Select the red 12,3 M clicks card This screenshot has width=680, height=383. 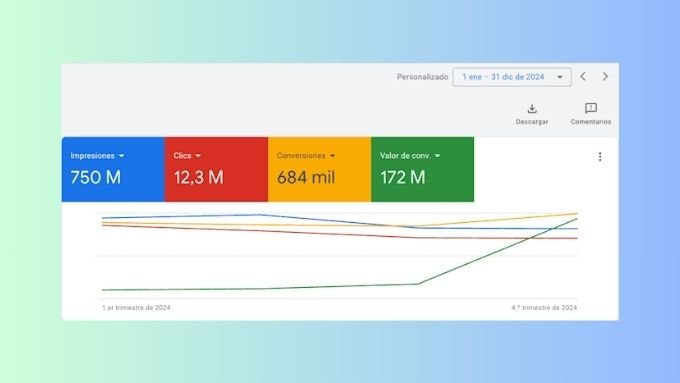pos(216,169)
